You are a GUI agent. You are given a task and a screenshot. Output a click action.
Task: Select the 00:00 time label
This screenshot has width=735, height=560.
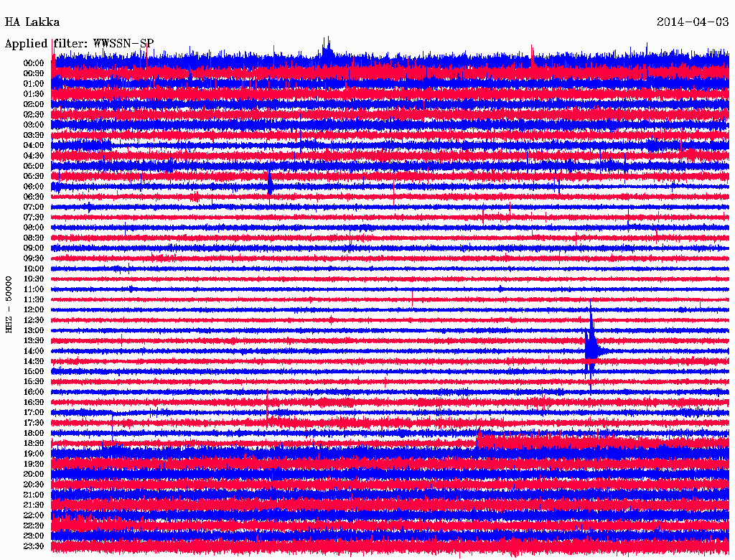point(34,63)
